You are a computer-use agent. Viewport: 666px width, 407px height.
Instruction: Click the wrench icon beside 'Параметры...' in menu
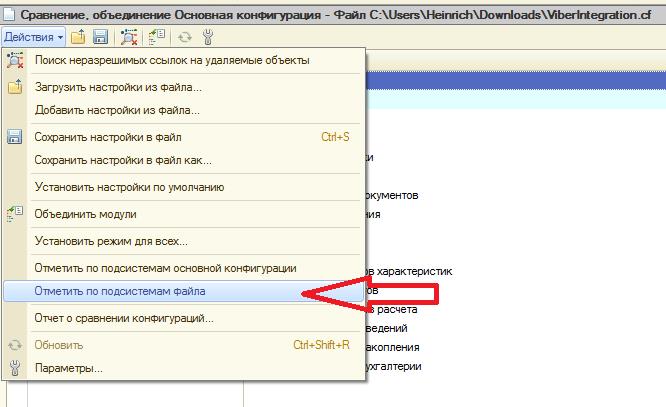(14, 369)
